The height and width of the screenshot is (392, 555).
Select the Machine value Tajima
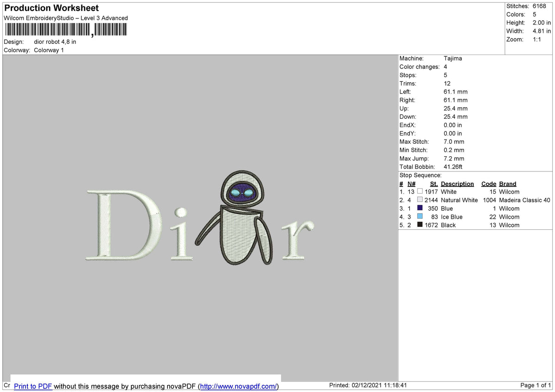(x=453, y=58)
